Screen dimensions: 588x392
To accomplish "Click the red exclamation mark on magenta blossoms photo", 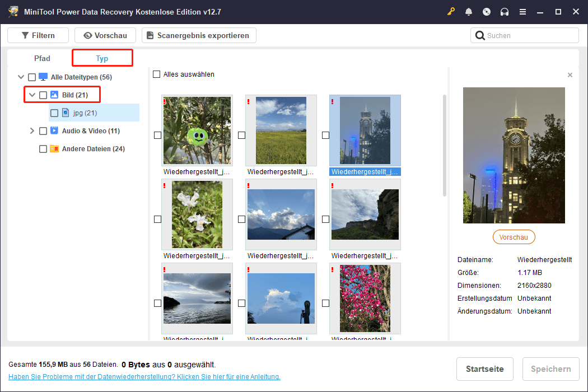I will 332,269.
